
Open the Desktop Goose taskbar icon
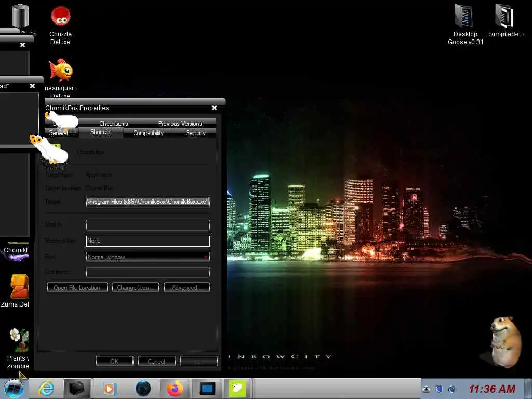tap(237, 389)
